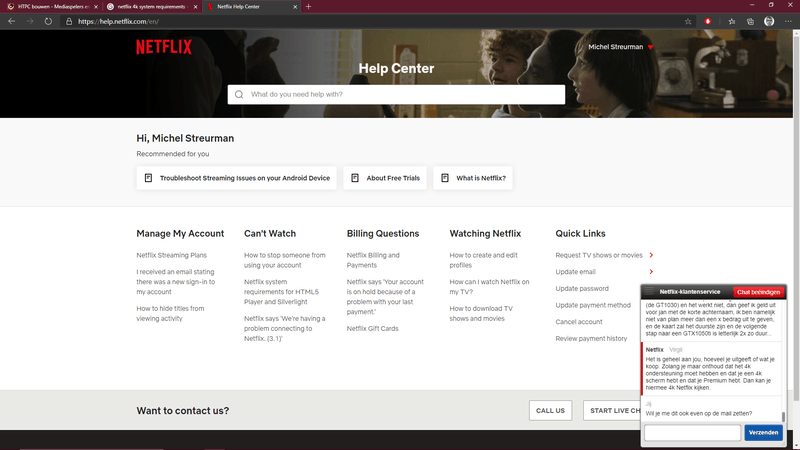Open How to download TV shows link
Screen dimensions: 800x450
tap(481, 313)
